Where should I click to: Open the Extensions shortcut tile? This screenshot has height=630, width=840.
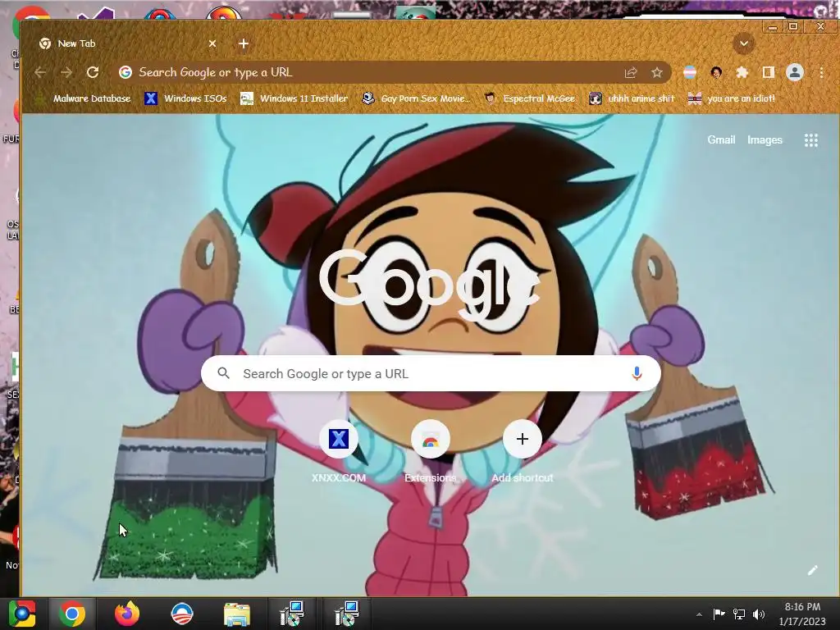(x=430, y=453)
